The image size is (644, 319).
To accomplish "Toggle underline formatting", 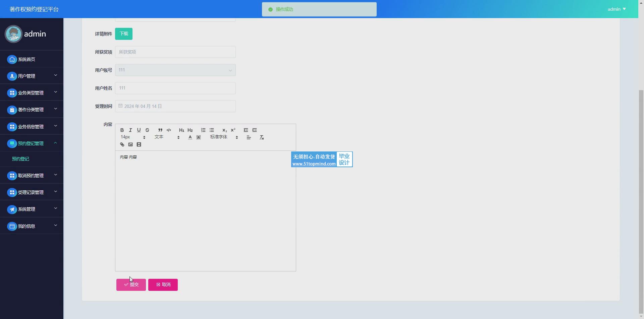I will click(x=139, y=130).
